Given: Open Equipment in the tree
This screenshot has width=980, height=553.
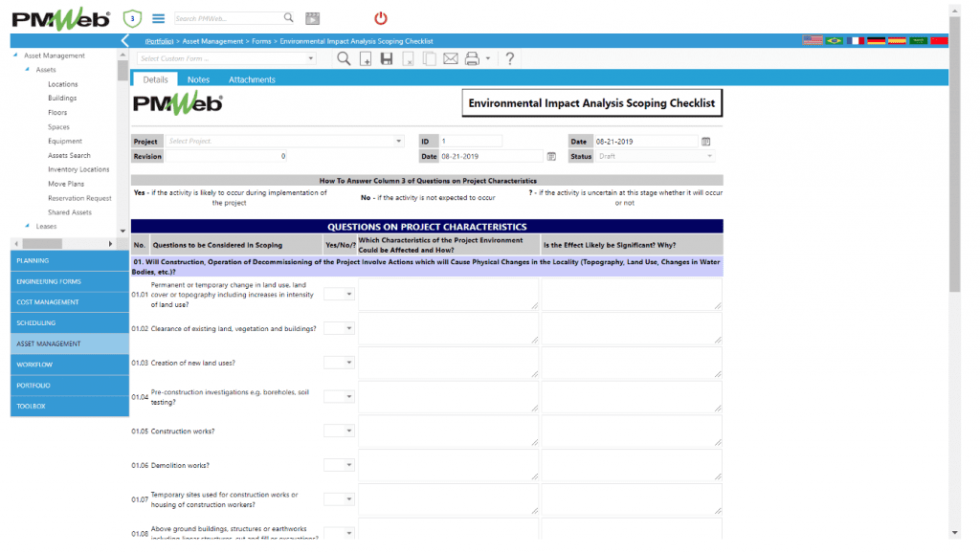Looking at the screenshot, I should 65,142.
